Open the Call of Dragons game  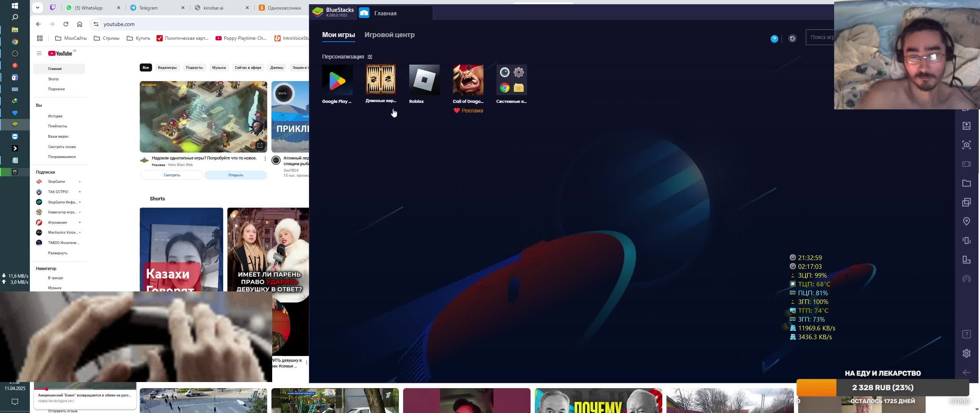tap(468, 80)
